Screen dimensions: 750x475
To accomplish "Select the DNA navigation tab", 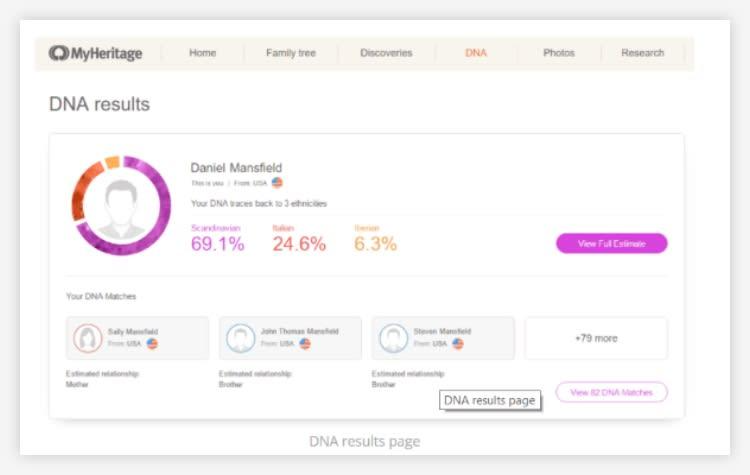I will [x=476, y=53].
